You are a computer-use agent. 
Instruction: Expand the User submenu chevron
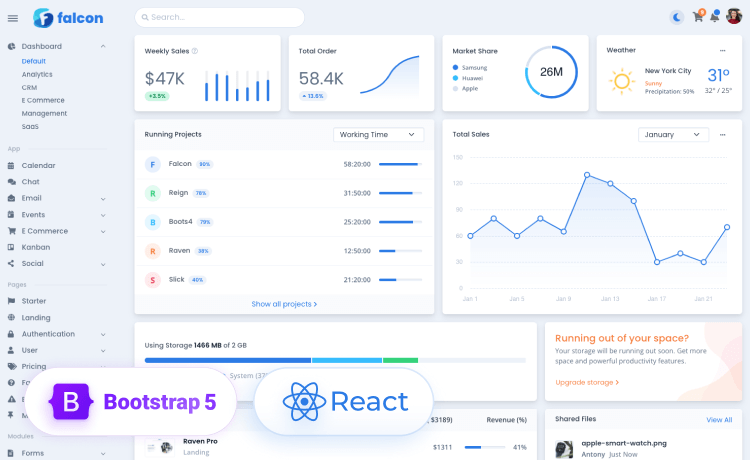[x=103, y=350]
